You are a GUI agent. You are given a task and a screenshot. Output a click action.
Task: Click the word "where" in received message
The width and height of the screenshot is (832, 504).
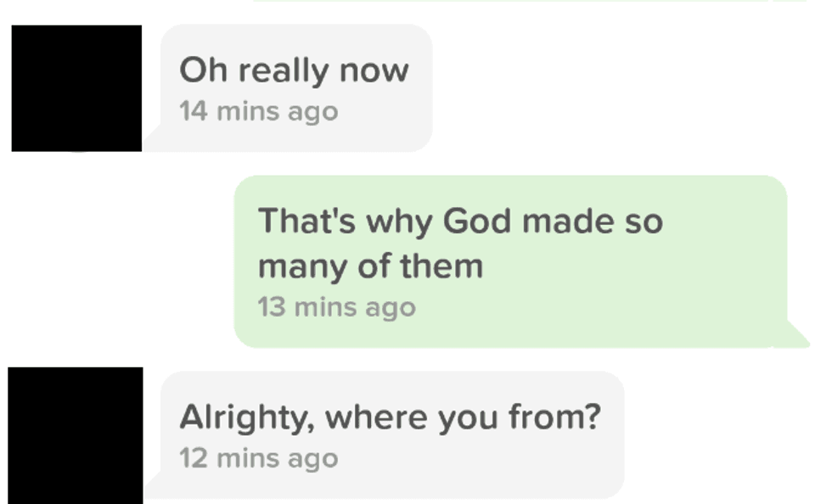pyautogui.click(x=376, y=417)
